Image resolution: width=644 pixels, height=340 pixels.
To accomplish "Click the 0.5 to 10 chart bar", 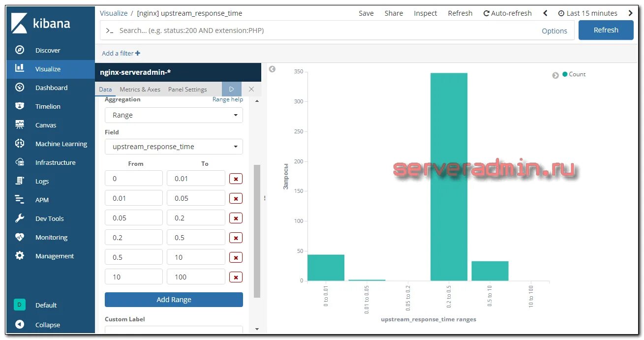I will [x=490, y=271].
